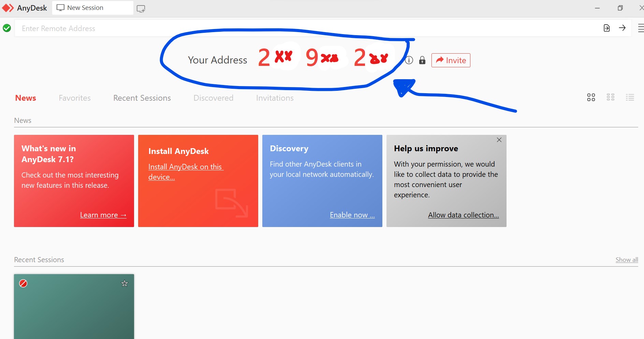This screenshot has height=339, width=644.
Task: Switch to list view layout
Action: point(630,97)
